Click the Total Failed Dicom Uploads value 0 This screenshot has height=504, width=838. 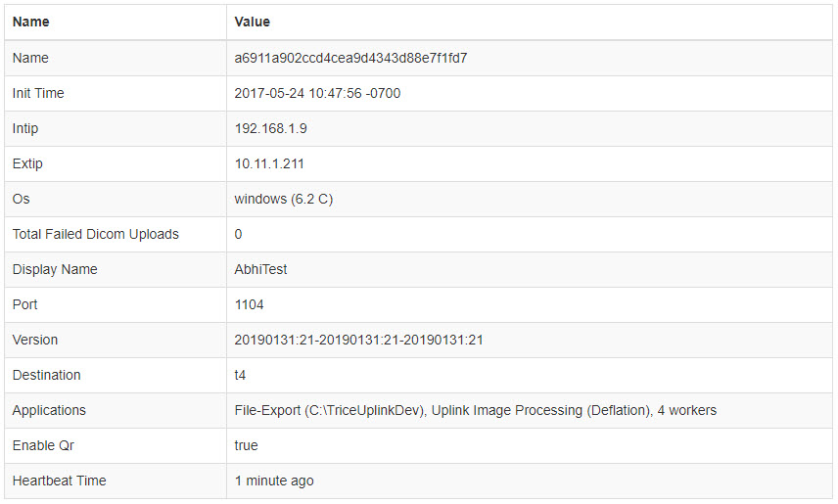238,234
